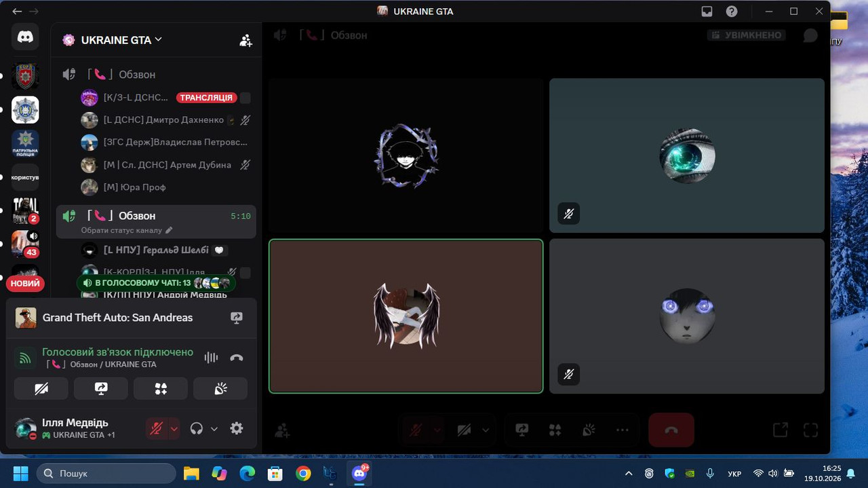Hang up with the red call button
This screenshot has height=488, width=868.
point(671,430)
